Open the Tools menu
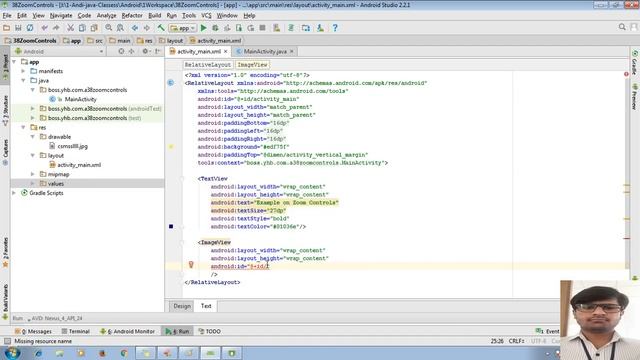 tap(189, 16)
